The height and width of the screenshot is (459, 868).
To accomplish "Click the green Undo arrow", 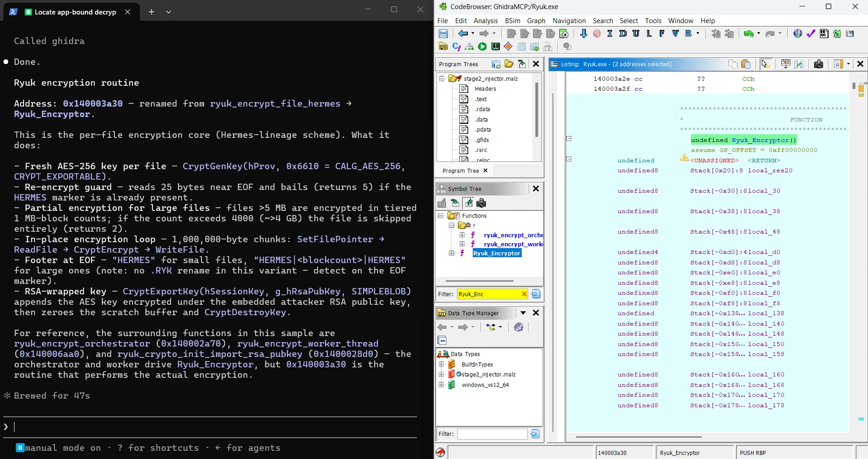I will (749, 34).
